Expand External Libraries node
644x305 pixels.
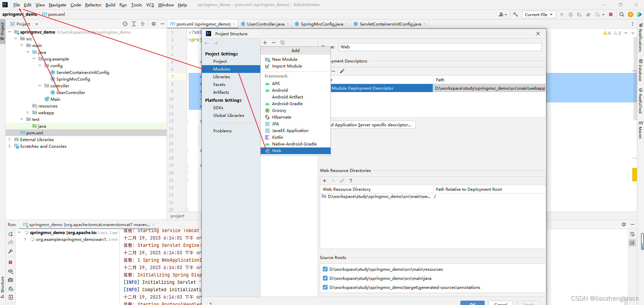(x=9, y=139)
